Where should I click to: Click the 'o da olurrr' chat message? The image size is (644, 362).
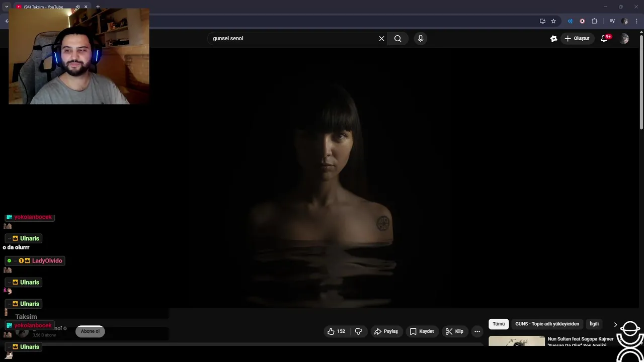tap(16, 247)
